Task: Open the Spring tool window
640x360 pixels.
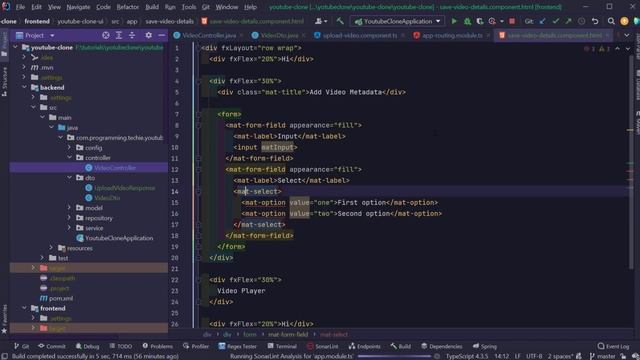Action: [x=485, y=346]
